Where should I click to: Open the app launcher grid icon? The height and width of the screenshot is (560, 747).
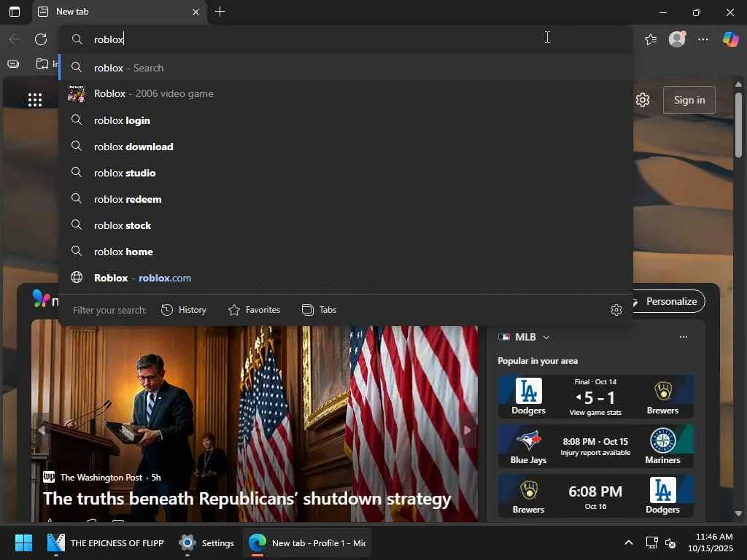coord(35,100)
